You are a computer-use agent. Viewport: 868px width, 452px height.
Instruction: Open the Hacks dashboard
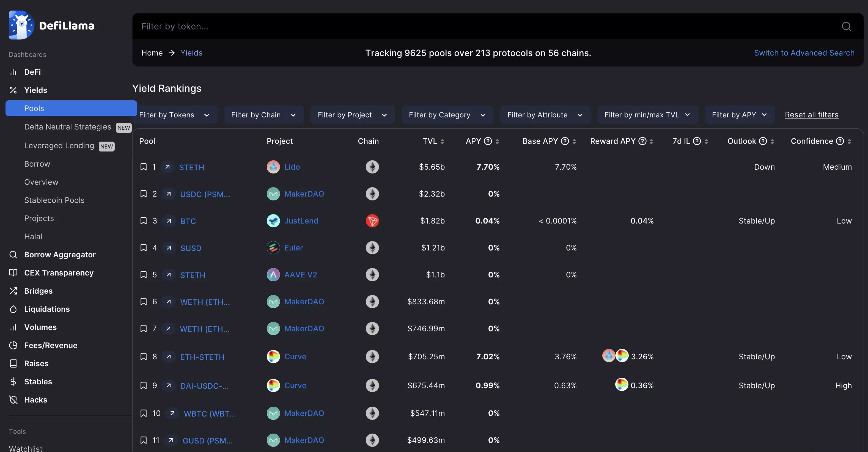point(35,400)
